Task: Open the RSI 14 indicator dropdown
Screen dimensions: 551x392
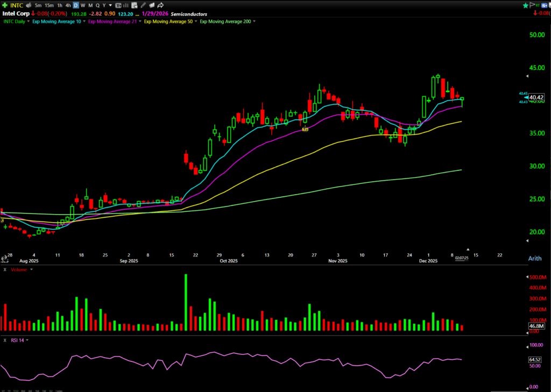Action: 19,340
